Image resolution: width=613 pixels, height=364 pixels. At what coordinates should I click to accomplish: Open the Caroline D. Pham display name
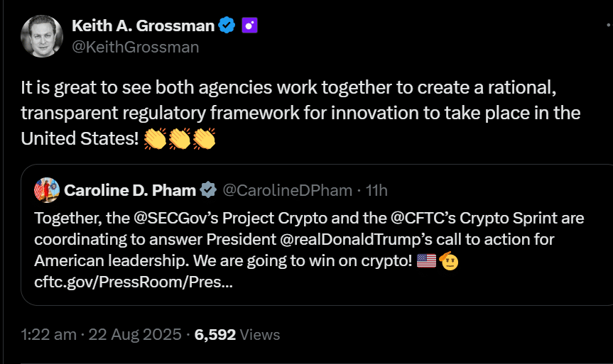131,190
